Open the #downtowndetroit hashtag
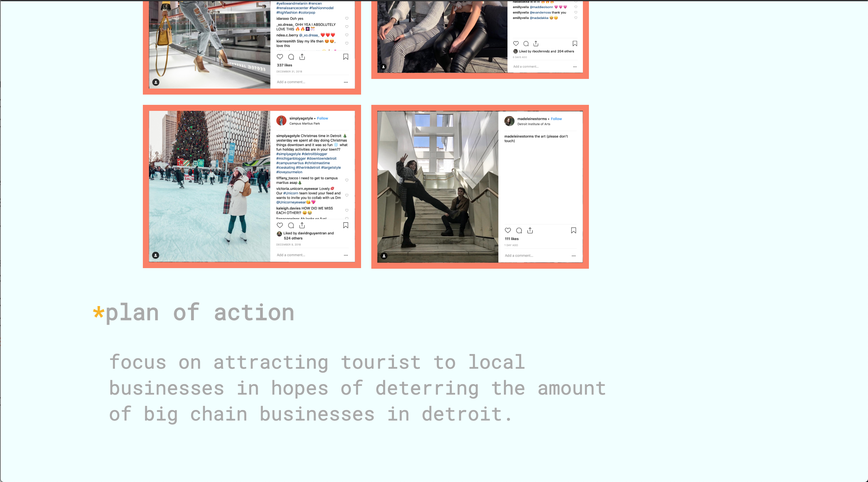Viewport: 868px width, 482px height. point(322,159)
